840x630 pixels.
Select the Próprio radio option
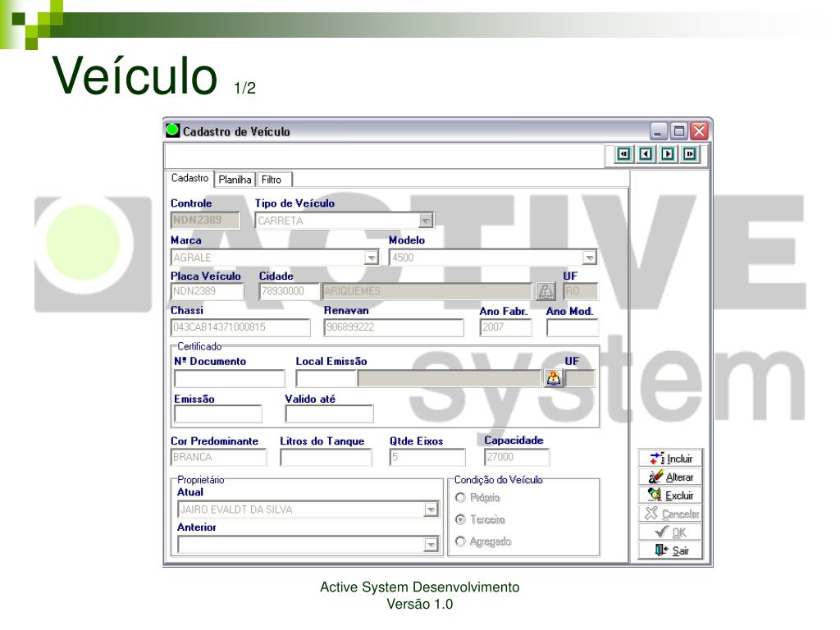pyautogui.click(x=460, y=498)
